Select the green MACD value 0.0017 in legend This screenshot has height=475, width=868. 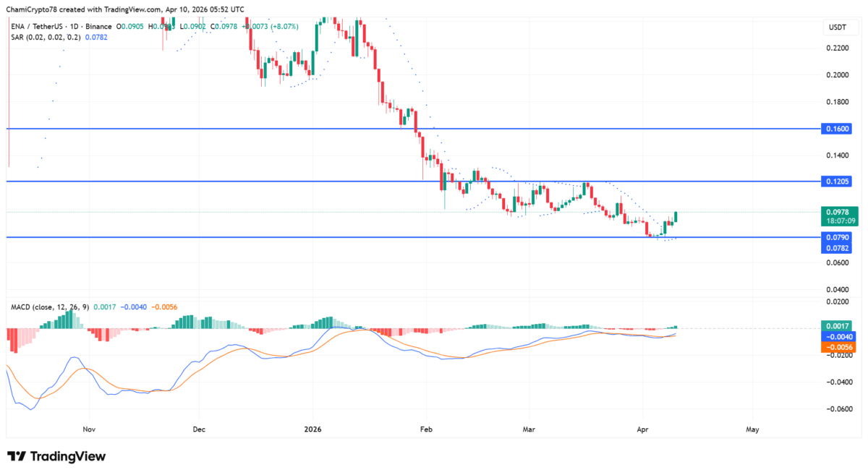point(103,306)
